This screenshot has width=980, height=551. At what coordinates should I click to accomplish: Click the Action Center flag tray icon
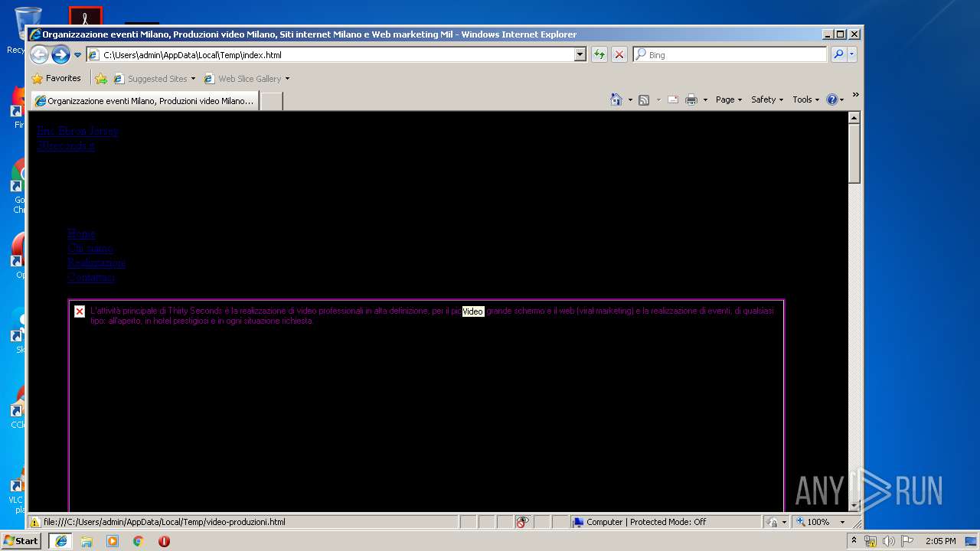907,541
